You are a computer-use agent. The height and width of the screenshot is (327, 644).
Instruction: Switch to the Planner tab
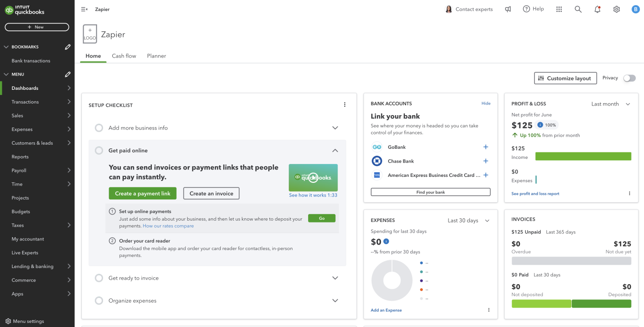click(156, 56)
